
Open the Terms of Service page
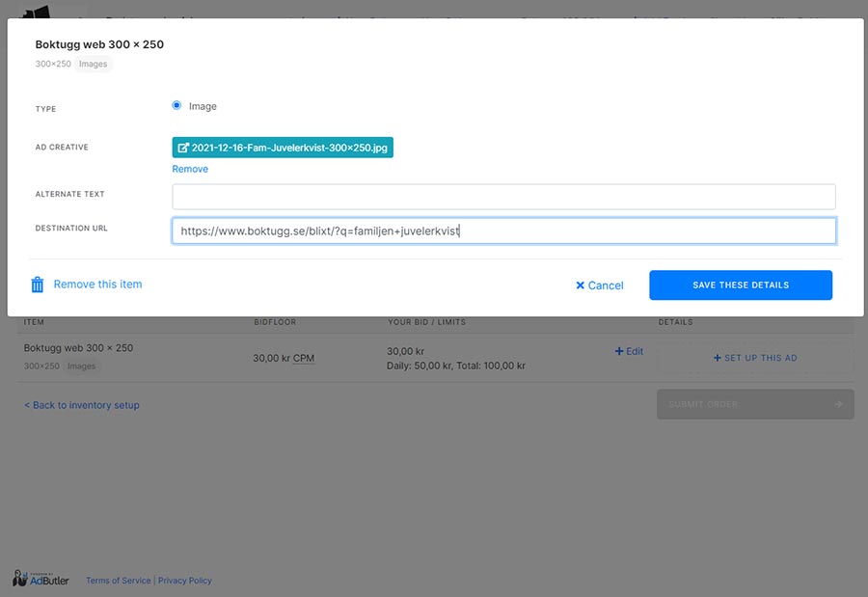119,581
